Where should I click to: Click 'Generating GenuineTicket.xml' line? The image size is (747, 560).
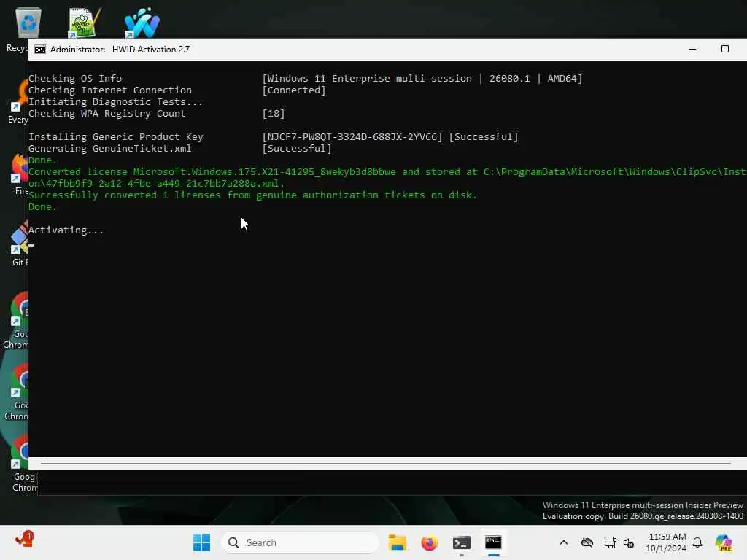(109, 148)
